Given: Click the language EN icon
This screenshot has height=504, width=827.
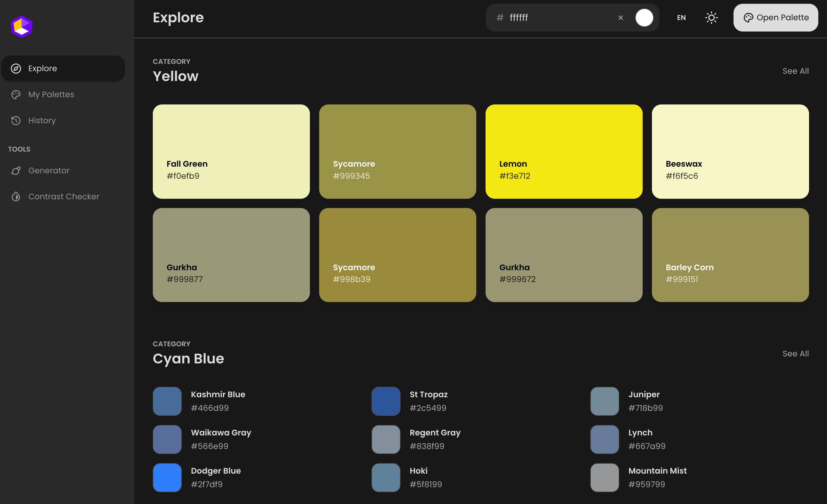Looking at the screenshot, I should 682,17.
